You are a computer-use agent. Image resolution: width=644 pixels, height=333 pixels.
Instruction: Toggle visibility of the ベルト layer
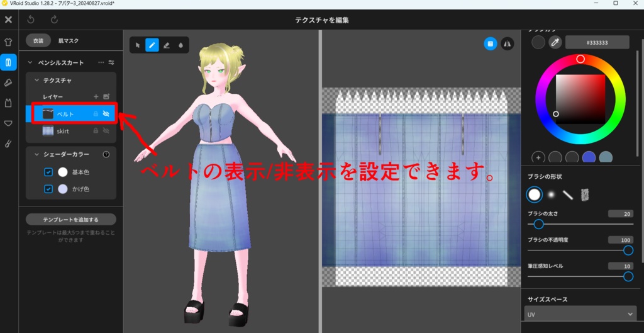coord(106,114)
